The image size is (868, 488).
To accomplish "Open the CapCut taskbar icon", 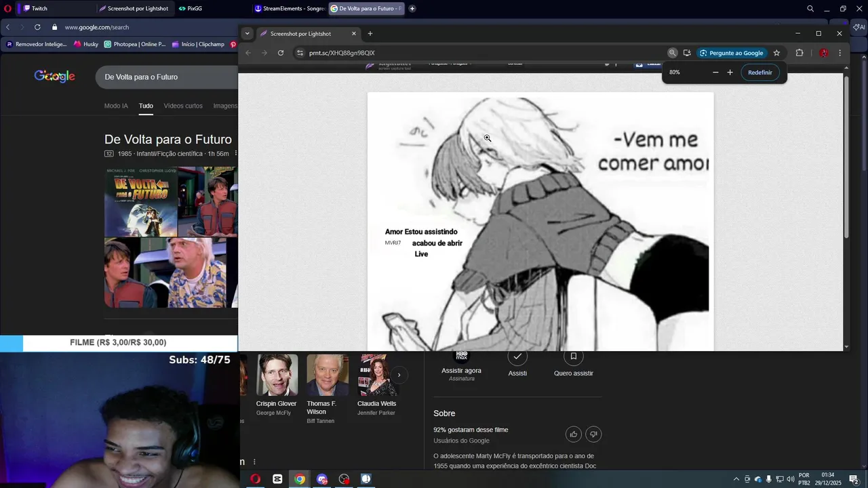I will coord(277,479).
